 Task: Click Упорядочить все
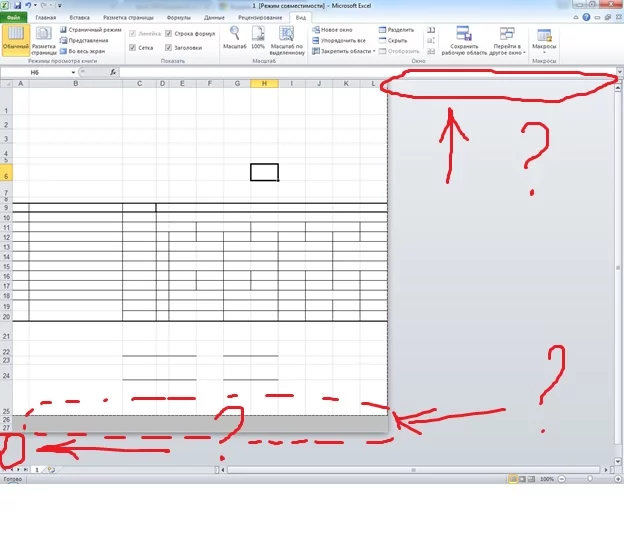click(x=339, y=41)
